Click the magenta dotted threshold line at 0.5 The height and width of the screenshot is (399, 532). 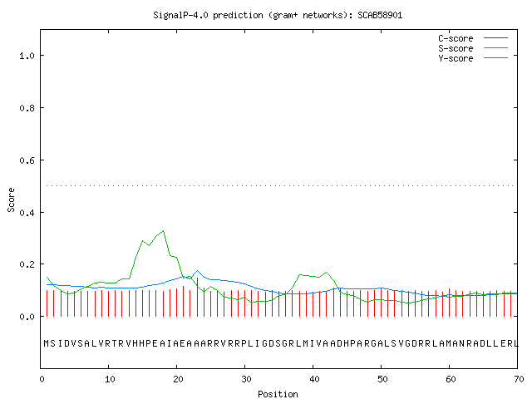pyautogui.click(x=280, y=185)
